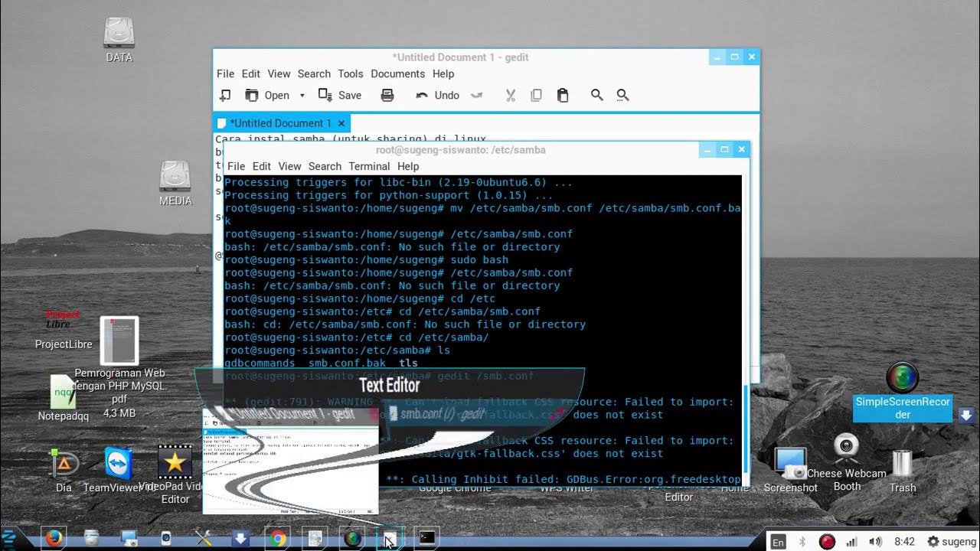Copy selection with gedit copy icon
Viewport: 980px width, 551px height.
[536, 95]
